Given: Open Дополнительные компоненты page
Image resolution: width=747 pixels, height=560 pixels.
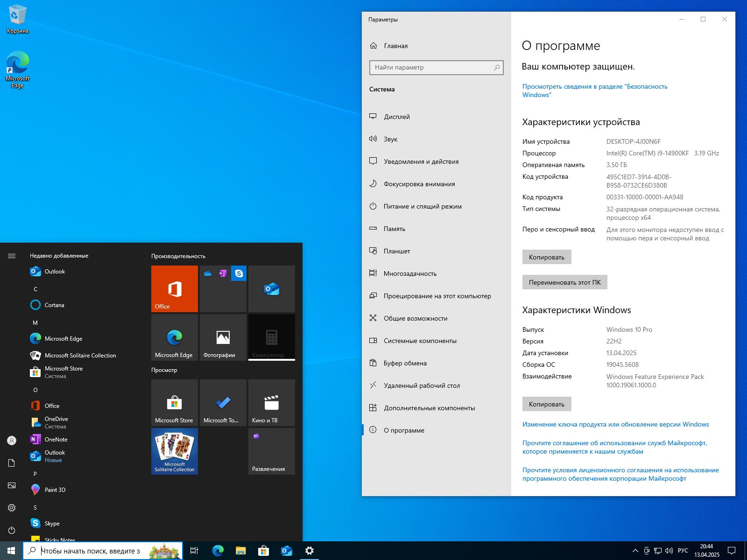Looking at the screenshot, I should 437,408.
